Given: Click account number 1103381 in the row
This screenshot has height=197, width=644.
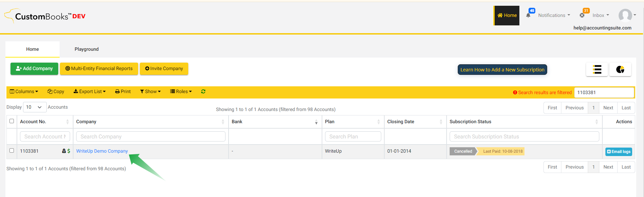Looking at the screenshot, I should [29, 151].
